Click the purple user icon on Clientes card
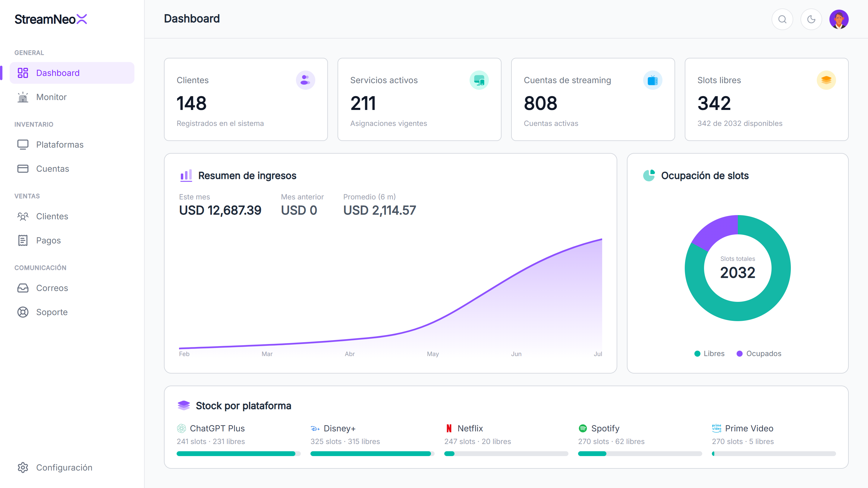 pyautogui.click(x=305, y=80)
